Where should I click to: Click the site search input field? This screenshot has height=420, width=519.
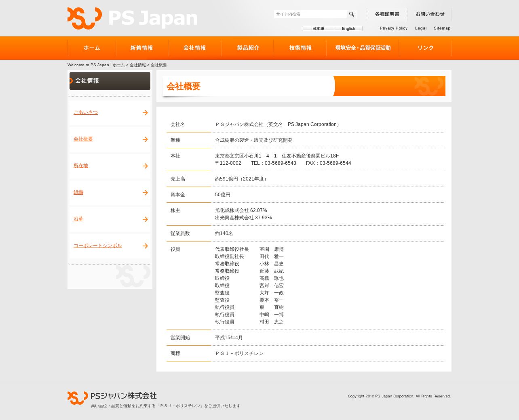[310, 14]
